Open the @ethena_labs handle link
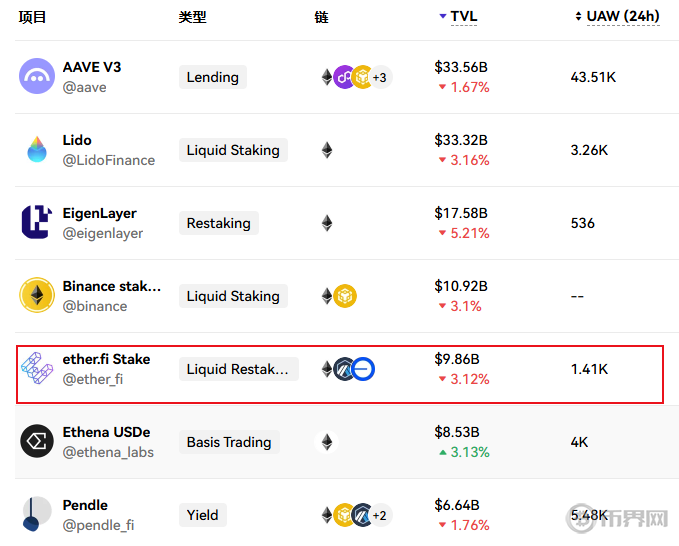 (x=106, y=452)
